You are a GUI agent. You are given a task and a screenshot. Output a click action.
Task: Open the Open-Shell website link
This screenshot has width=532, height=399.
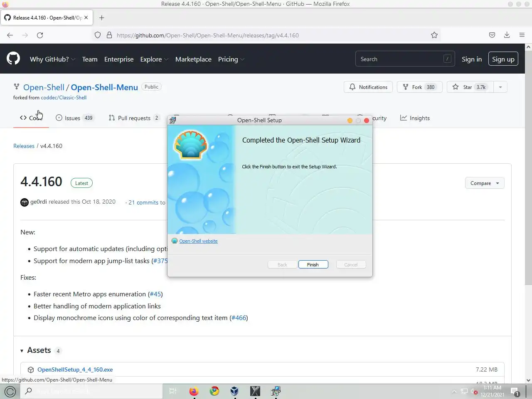click(198, 241)
